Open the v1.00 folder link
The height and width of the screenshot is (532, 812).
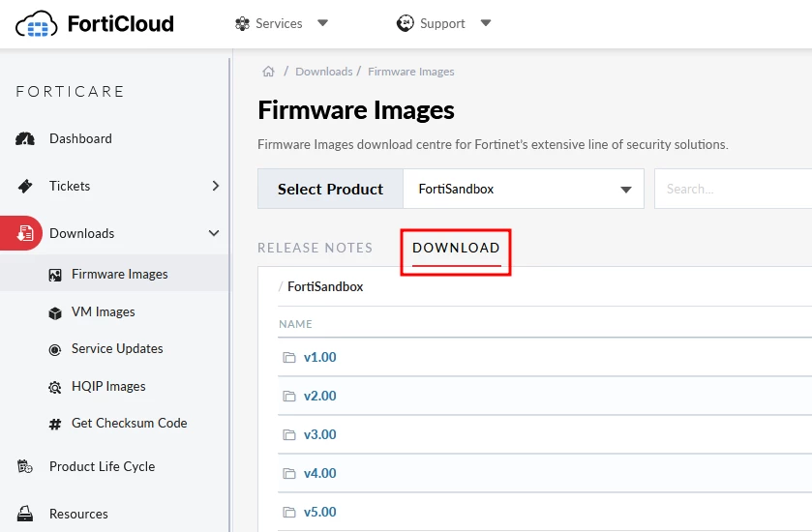point(320,357)
